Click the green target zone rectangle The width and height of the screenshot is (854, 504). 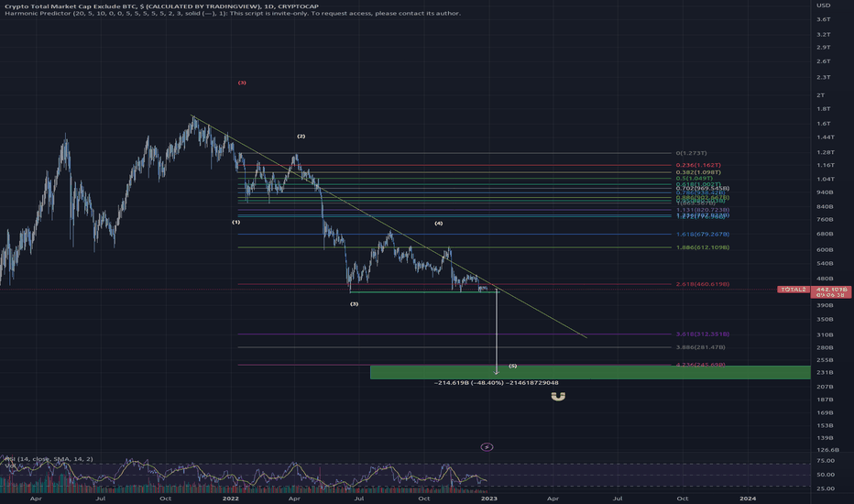coord(590,373)
